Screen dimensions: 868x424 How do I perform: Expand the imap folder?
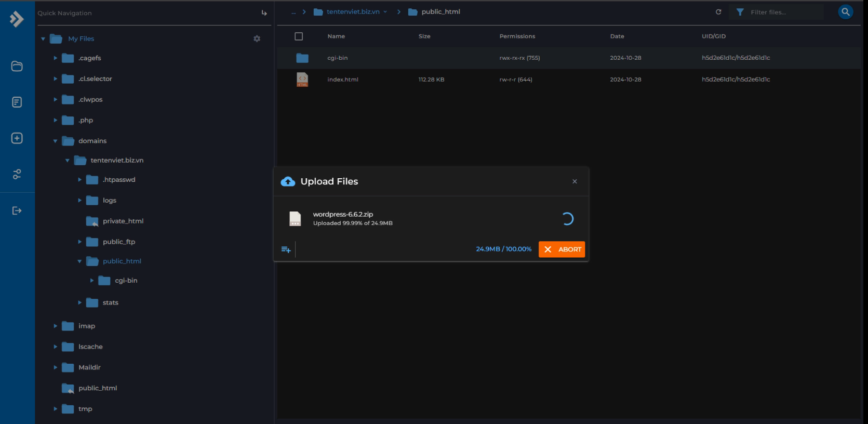click(55, 326)
